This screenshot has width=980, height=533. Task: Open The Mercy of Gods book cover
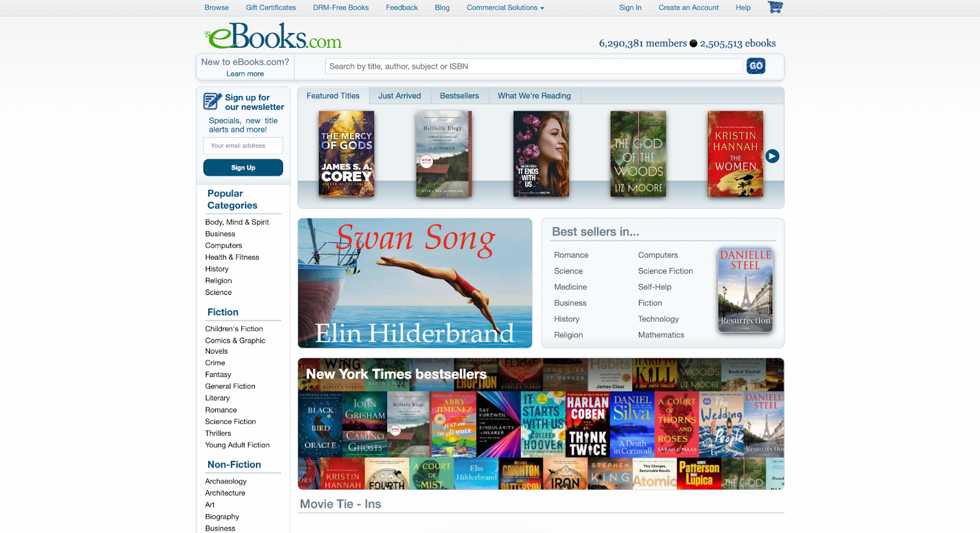click(x=347, y=154)
